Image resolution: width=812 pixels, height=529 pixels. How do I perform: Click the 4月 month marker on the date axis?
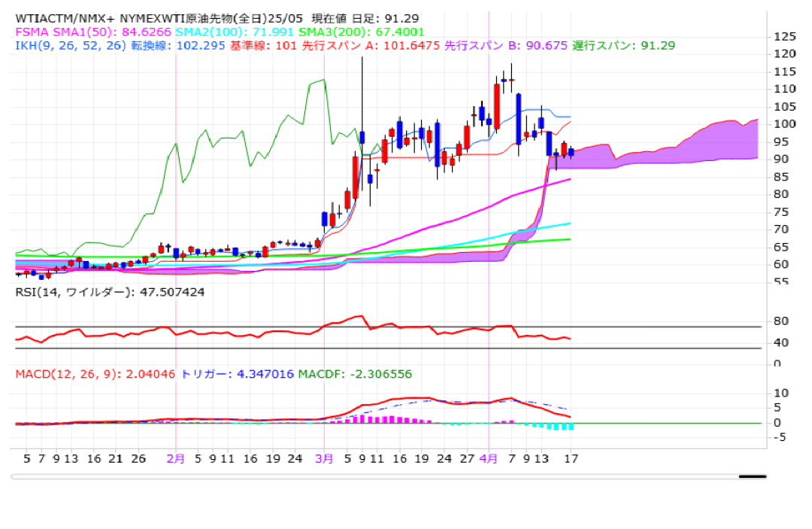click(x=489, y=457)
